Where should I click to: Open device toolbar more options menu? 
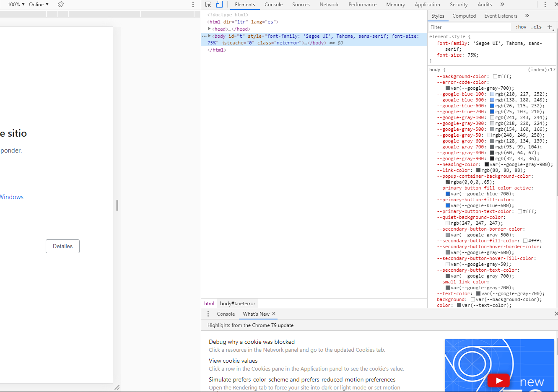(193, 5)
